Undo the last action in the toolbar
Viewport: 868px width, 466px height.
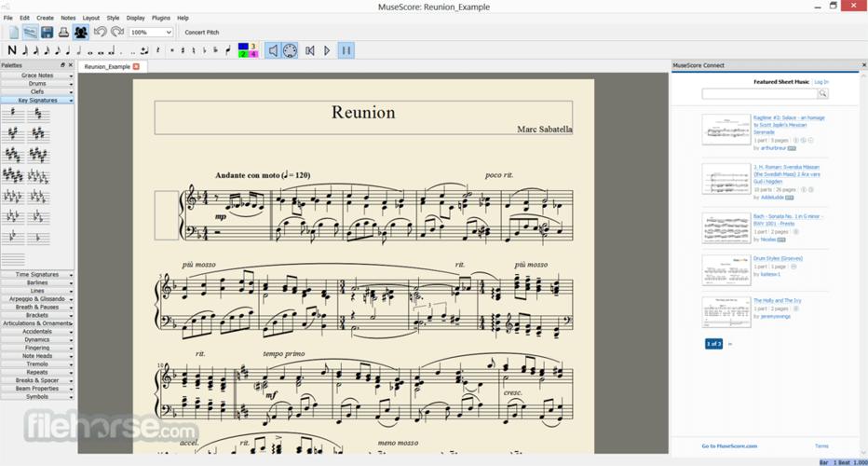point(100,32)
